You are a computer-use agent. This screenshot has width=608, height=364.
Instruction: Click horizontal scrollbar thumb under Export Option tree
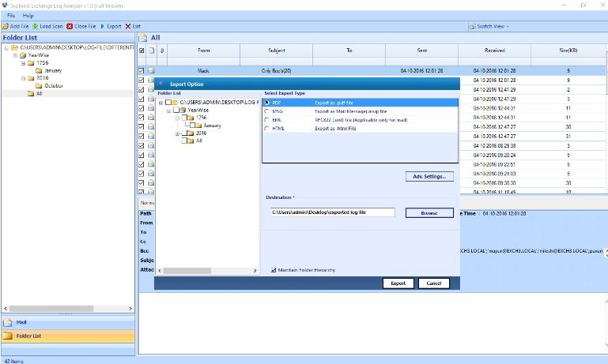(x=187, y=271)
